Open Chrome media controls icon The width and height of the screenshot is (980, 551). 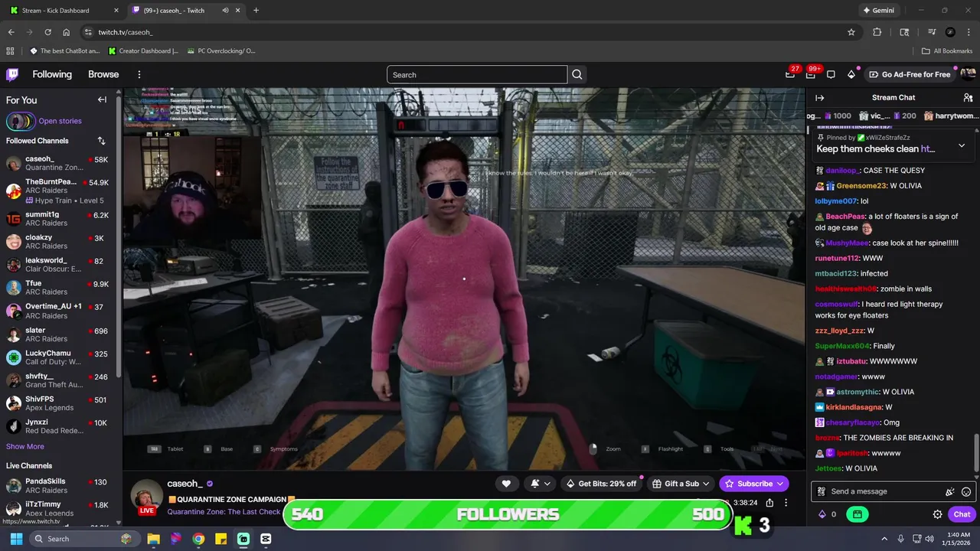(932, 32)
